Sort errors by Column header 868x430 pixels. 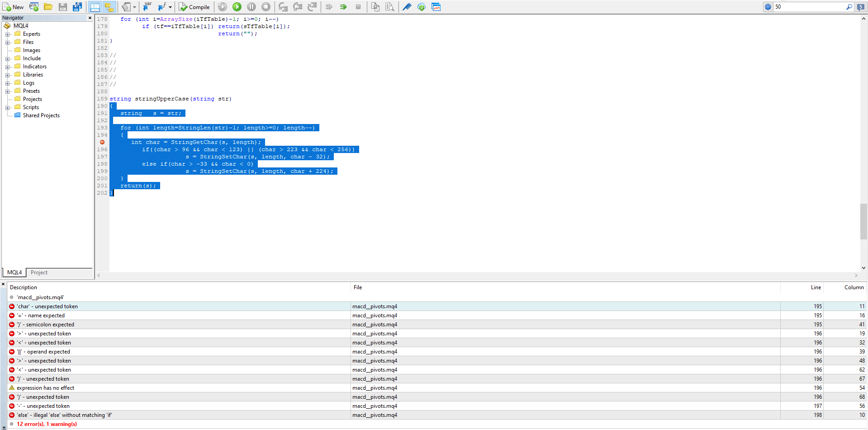[844, 287]
